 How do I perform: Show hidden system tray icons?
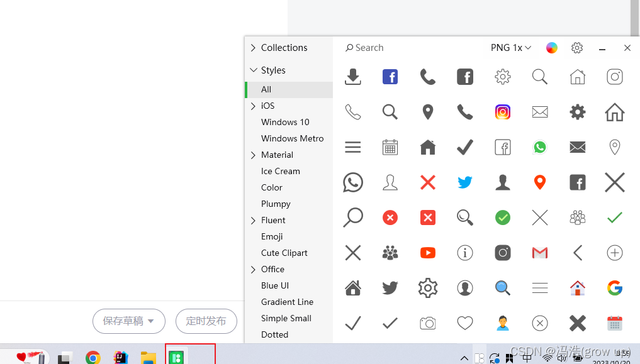point(464,358)
